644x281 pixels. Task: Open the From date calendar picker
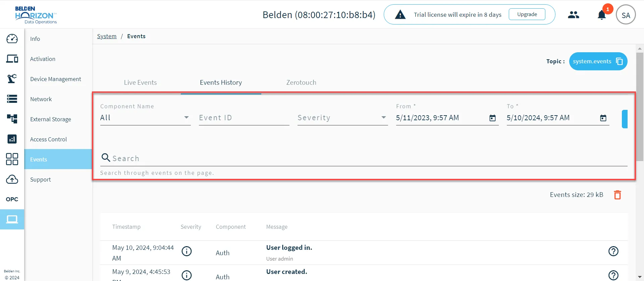click(x=492, y=118)
